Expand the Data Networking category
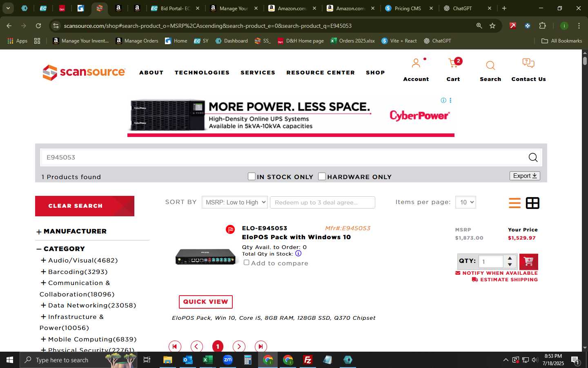The height and width of the screenshot is (368, 588). 43,305
